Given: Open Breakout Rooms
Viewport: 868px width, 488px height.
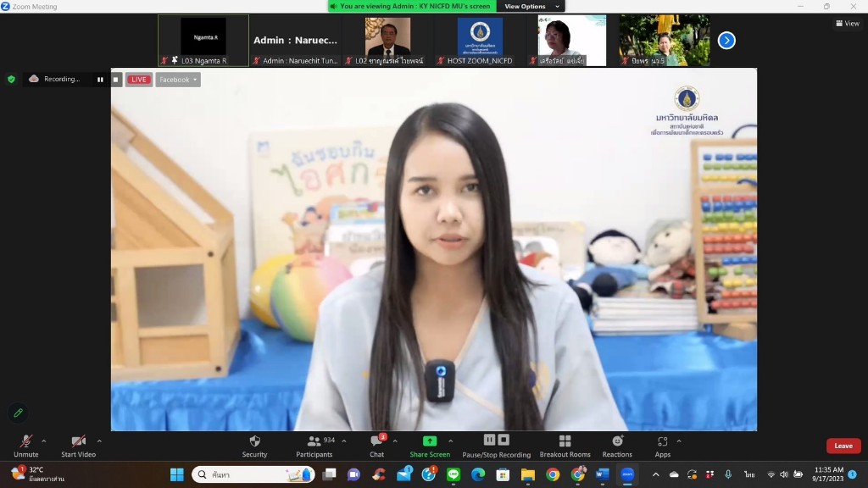Looking at the screenshot, I should [565, 446].
